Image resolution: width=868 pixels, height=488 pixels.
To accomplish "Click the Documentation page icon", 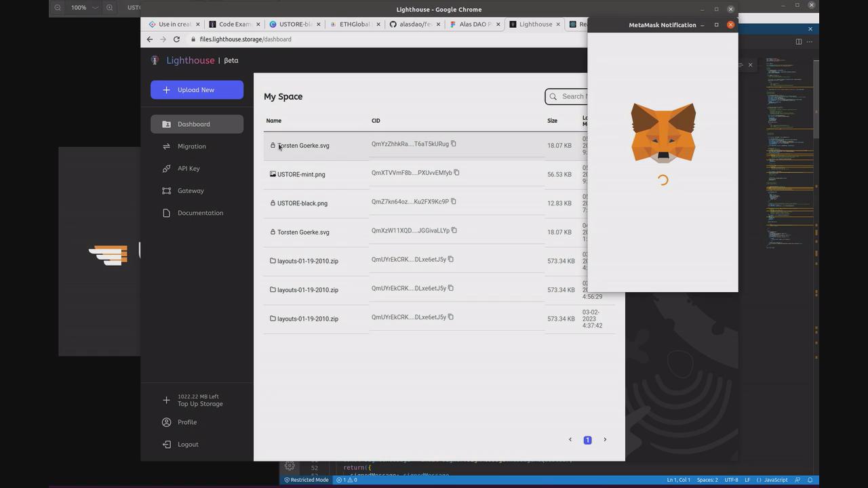I will pos(166,213).
